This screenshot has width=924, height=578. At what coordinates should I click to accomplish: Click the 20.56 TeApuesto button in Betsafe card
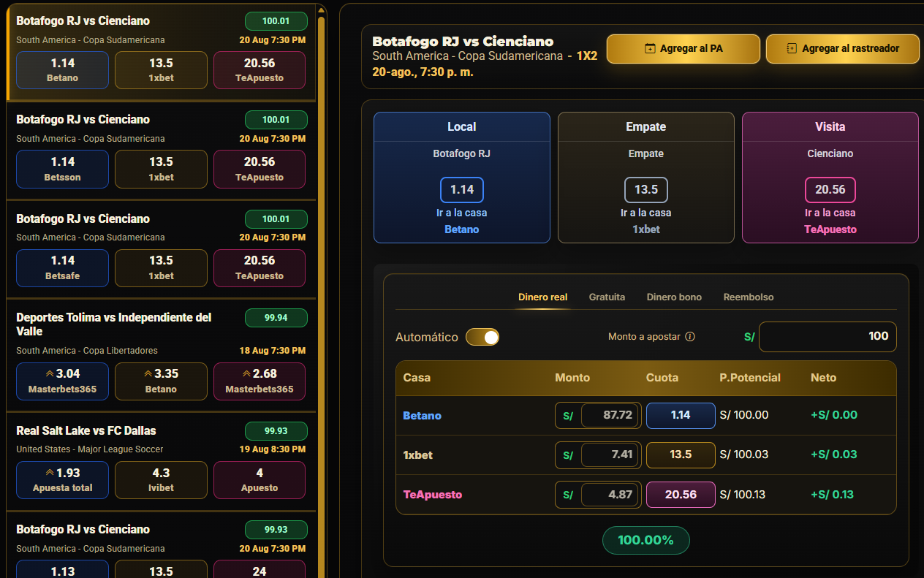click(260, 267)
